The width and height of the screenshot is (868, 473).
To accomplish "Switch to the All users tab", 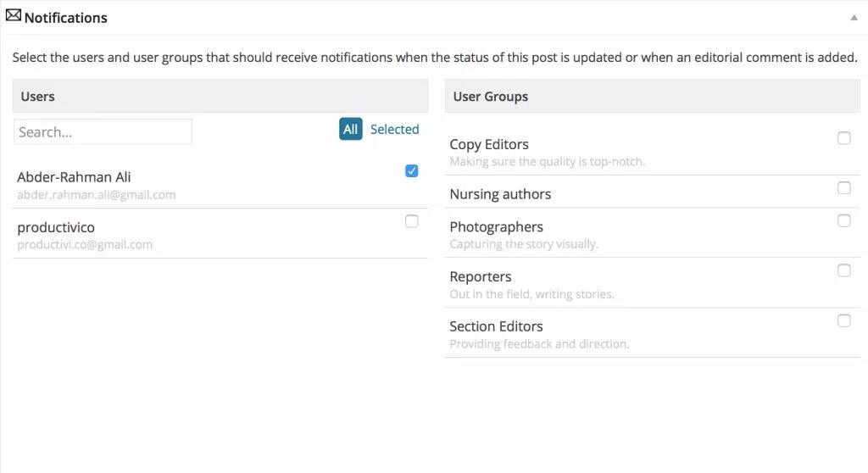I will coord(350,130).
